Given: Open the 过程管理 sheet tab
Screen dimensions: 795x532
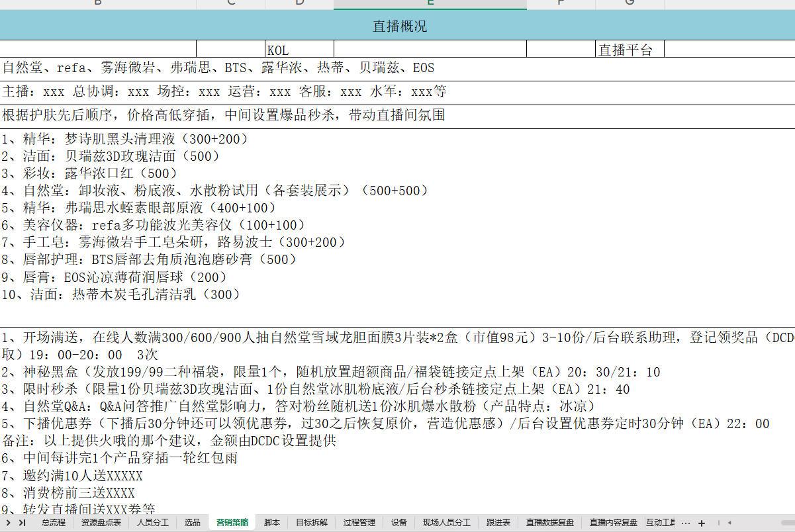Looking at the screenshot, I should point(359,523).
